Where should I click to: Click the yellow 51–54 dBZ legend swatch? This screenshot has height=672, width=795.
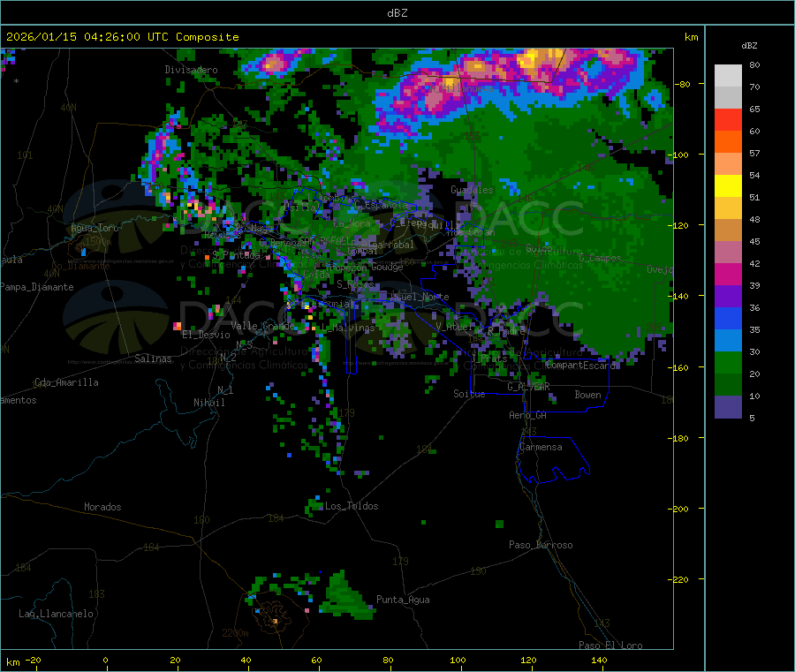[728, 186]
